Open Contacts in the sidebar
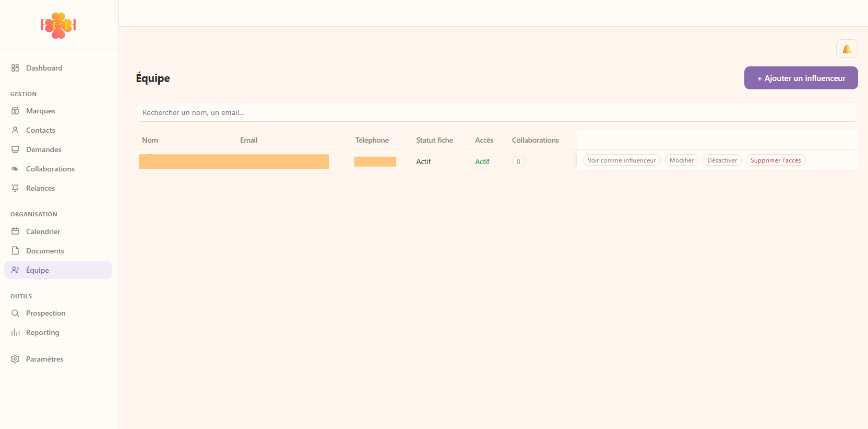The width and height of the screenshot is (868, 429). click(x=58, y=130)
